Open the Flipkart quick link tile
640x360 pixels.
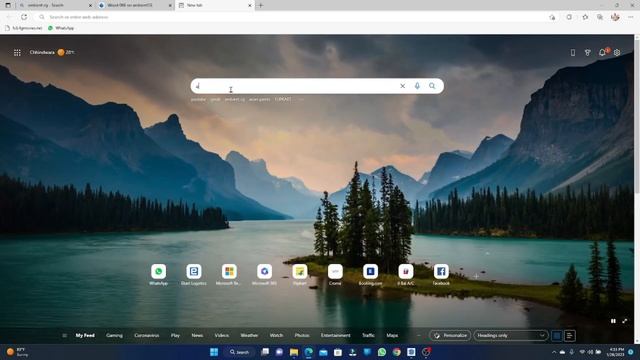tap(300, 275)
